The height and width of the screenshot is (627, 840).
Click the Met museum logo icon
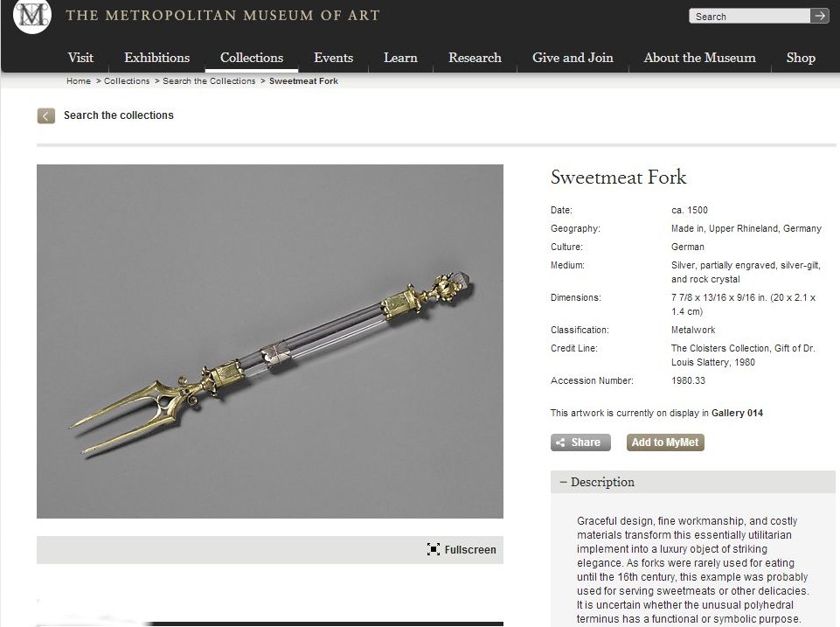[31, 16]
